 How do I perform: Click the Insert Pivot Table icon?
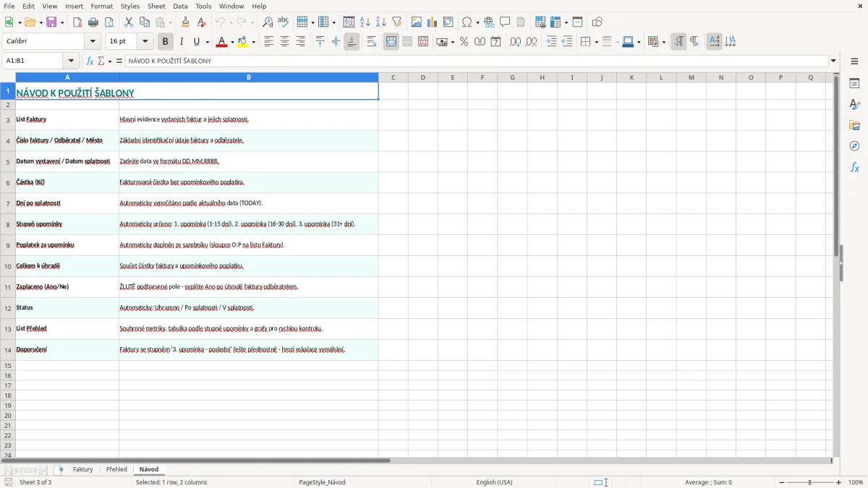click(x=448, y=22)
